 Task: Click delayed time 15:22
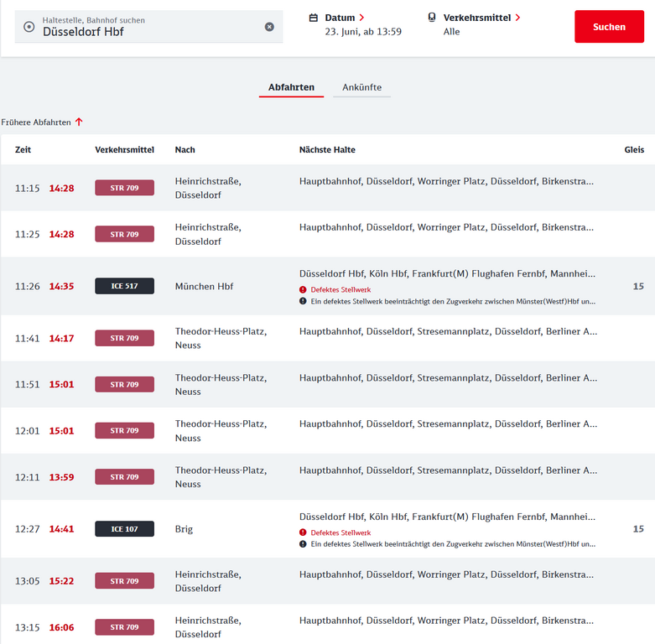[x=61, y=581]
